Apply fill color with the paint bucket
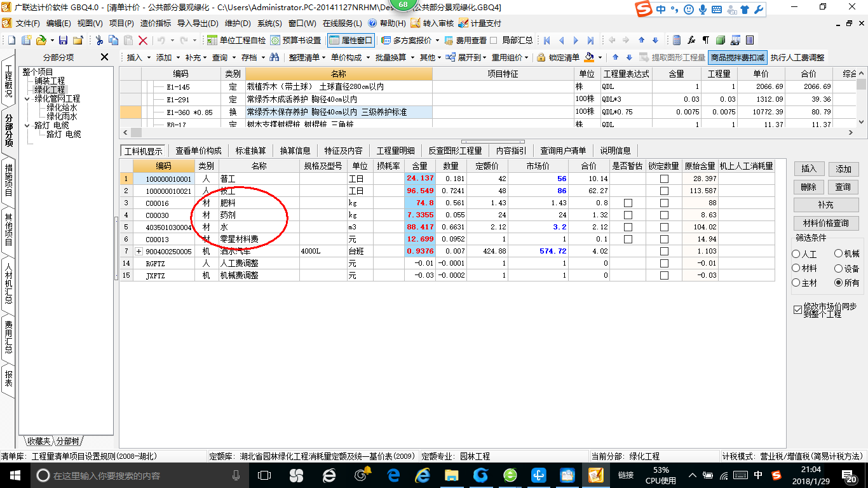Image resolution: width=868 pixels, height=488 pixels. click(590, 57)
